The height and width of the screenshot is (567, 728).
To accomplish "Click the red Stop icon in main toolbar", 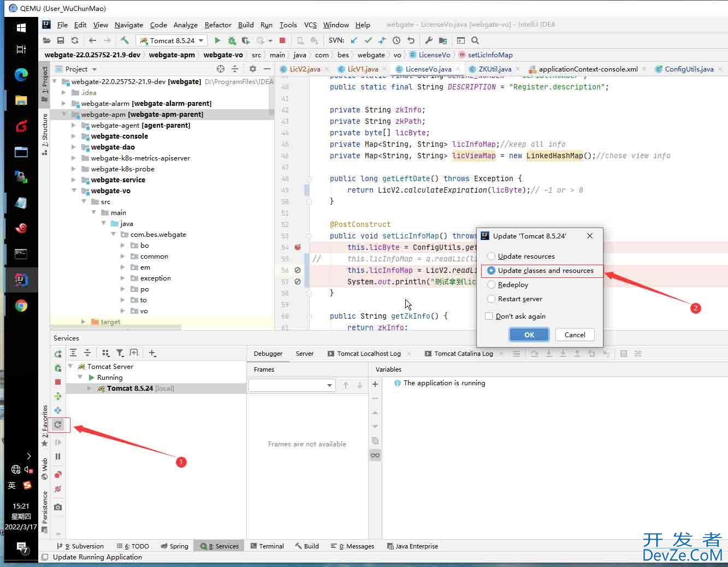I will [282, 40].
